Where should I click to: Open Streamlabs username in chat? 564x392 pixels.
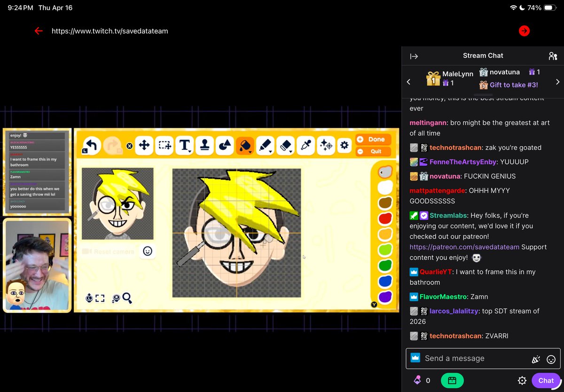click(448, 215)
